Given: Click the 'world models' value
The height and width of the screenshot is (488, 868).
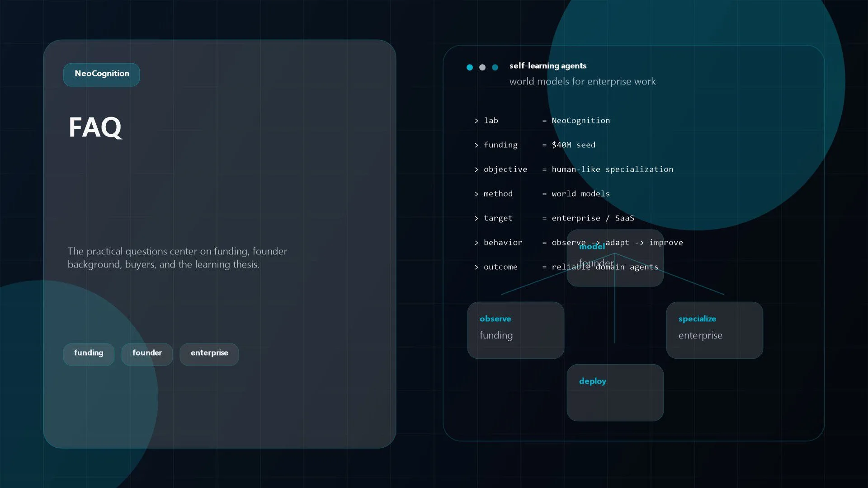Looking at the screenshot, I should point(580,194).
